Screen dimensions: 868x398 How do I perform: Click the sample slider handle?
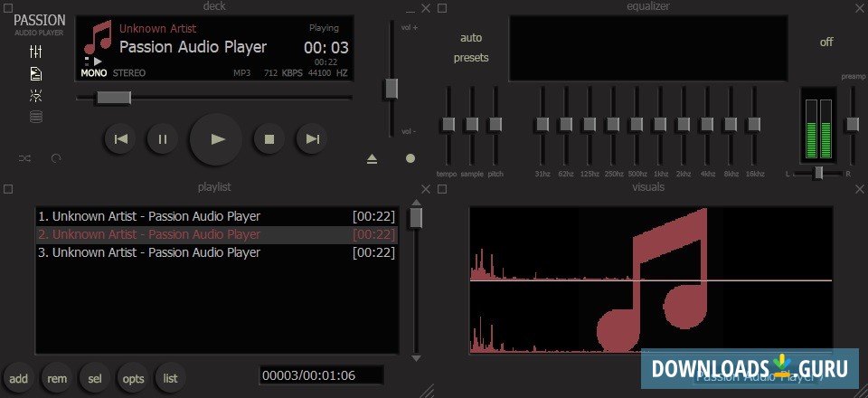[472, 125]
